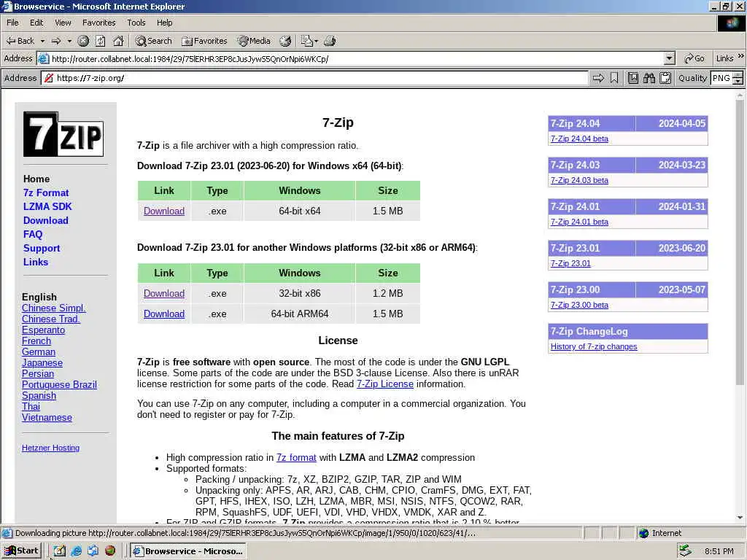Open the Start menu
Screen dimensions: 747x560
[21, 551]
